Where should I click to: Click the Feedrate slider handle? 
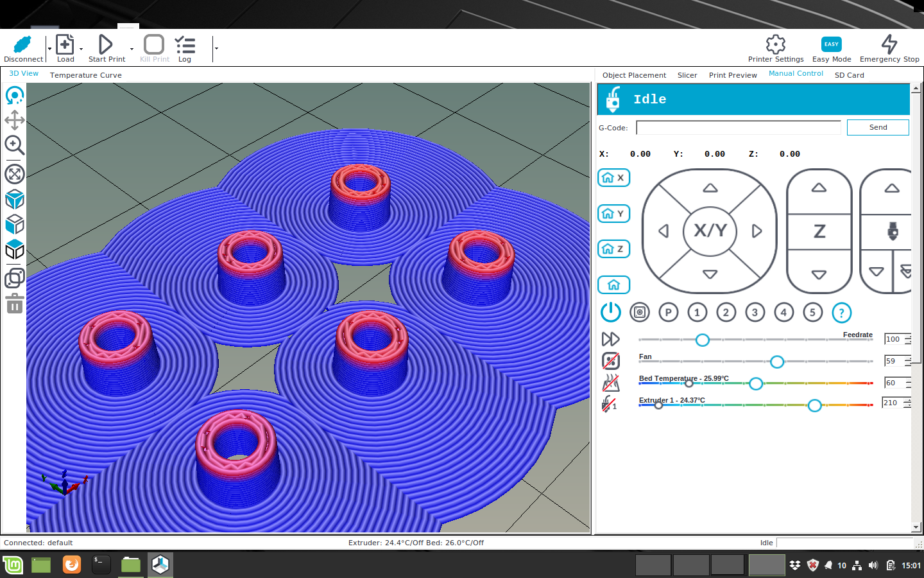(x=703, y=340)
